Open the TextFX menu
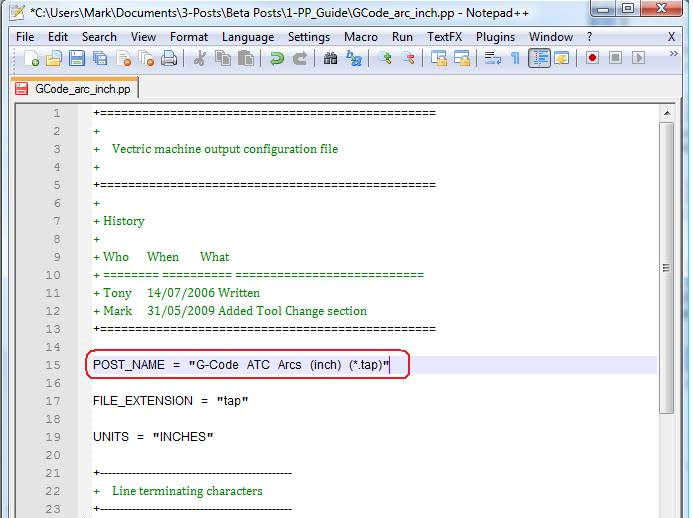 tap(444, 37)
